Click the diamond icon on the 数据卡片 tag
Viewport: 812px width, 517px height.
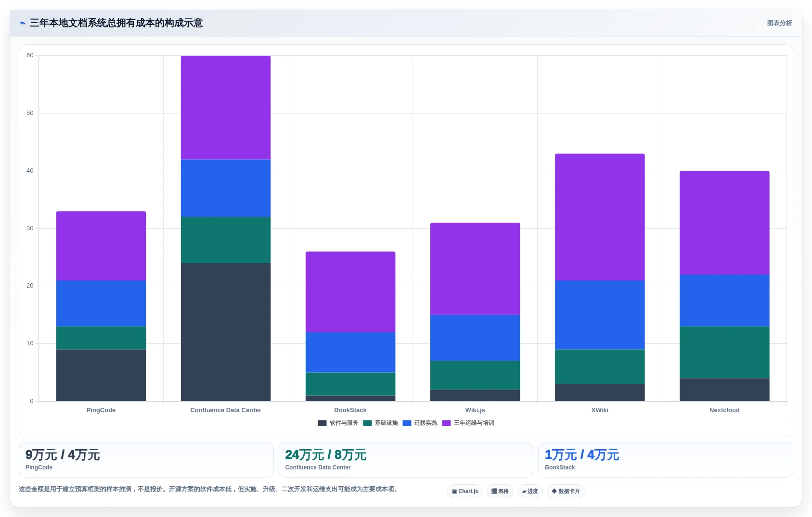[x=554, y=492]
